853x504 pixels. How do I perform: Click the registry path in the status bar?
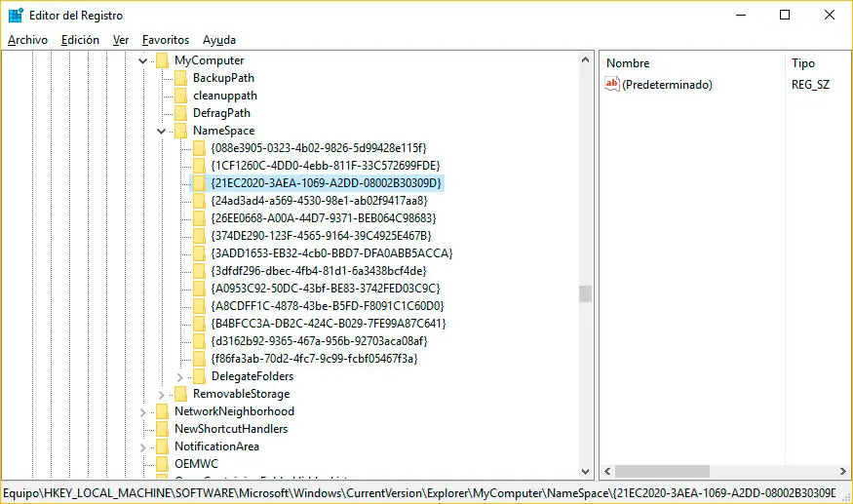(x=419, y=493)
